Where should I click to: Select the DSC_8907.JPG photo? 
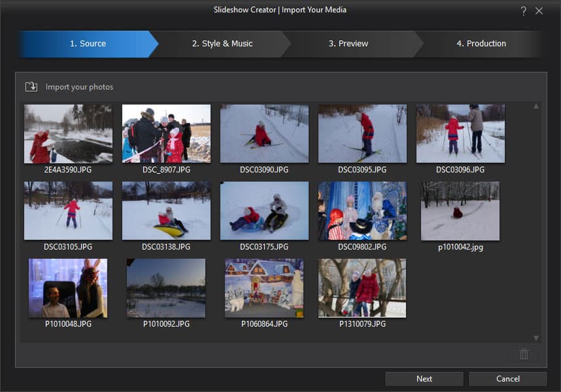coord(166,134)
